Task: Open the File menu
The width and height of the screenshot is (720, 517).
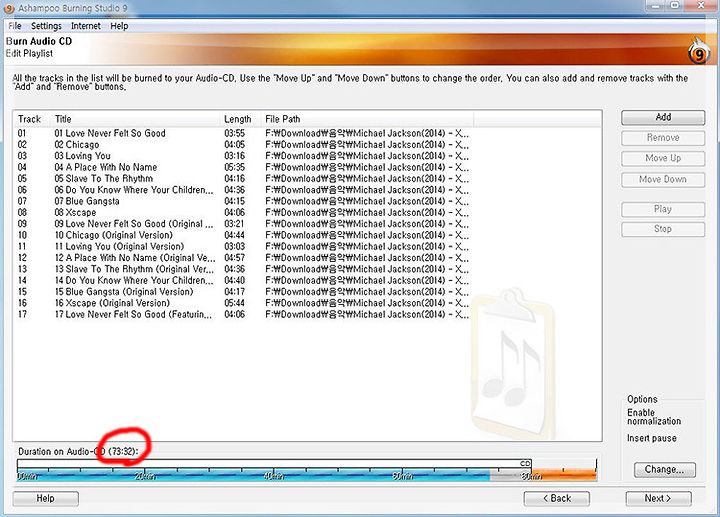Action: coord(15,26)
